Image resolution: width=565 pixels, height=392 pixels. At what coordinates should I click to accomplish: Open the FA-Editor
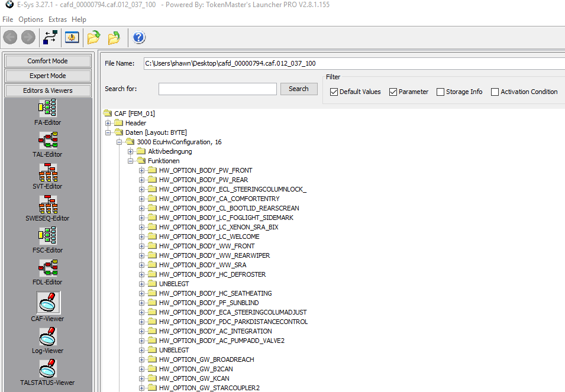point(47,113)
